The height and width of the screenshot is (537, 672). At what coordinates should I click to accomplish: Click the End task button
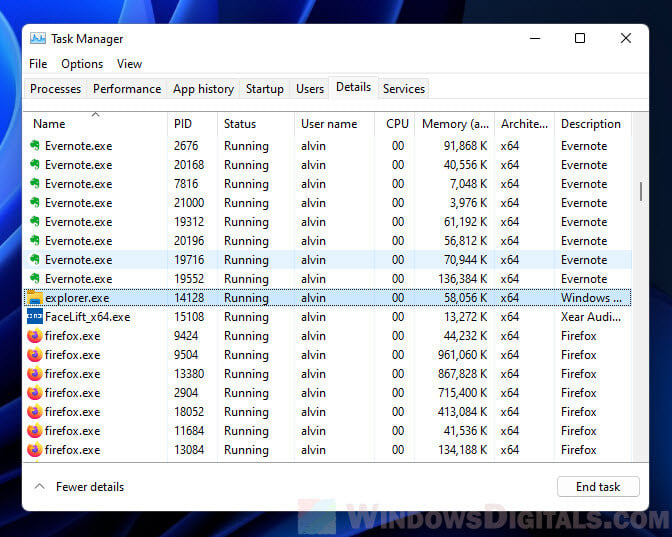598,486
